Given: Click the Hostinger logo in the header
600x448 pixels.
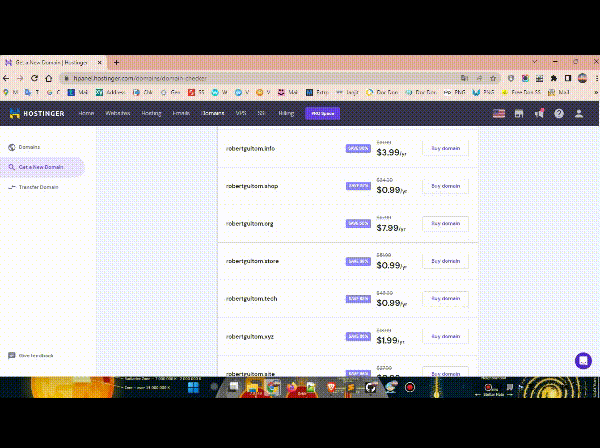Looking at the screenshot, I should 37,113.
